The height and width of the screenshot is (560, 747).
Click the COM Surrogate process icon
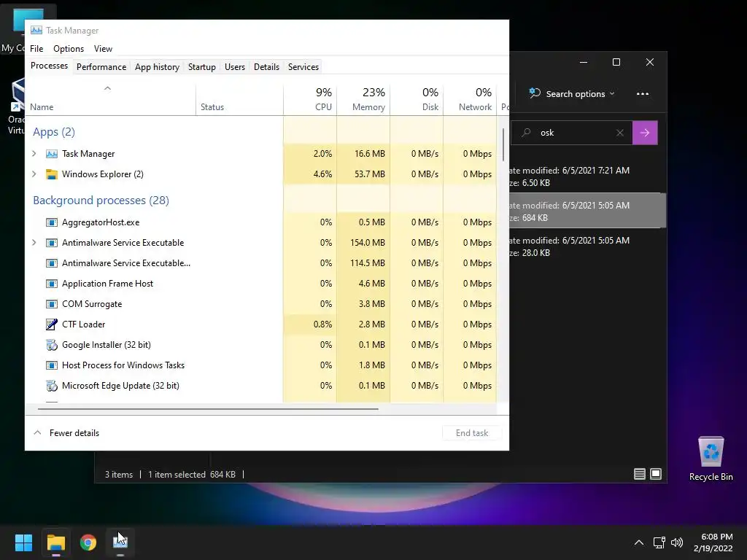point(52,304)
